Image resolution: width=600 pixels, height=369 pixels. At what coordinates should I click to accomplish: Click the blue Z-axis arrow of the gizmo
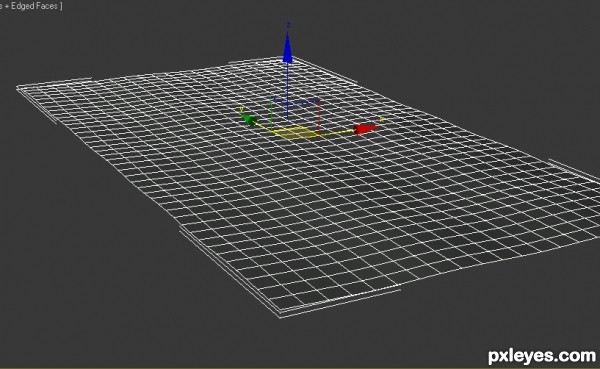tap(288, 48)
